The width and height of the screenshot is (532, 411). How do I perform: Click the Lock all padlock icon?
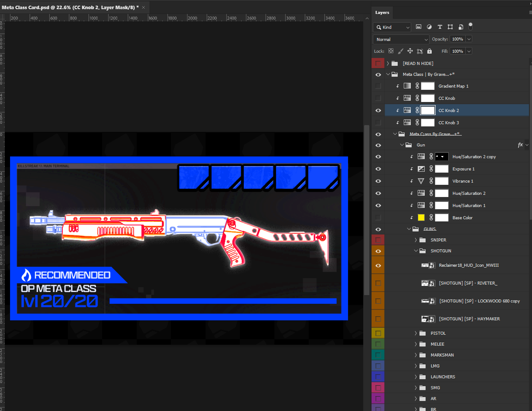coord(430,51)
